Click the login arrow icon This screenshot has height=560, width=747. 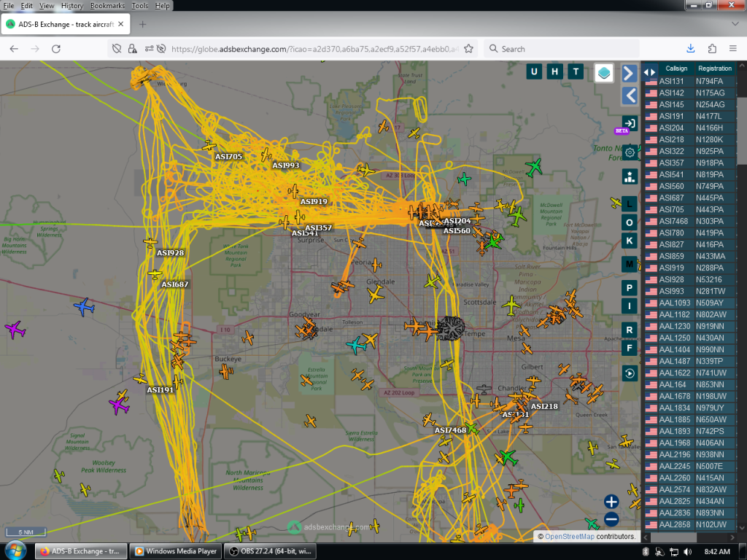click(x=630, y=123)
